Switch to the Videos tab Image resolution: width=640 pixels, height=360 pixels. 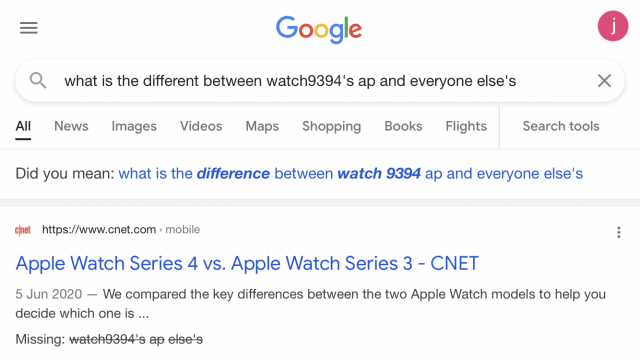click(x=201, y=127)
